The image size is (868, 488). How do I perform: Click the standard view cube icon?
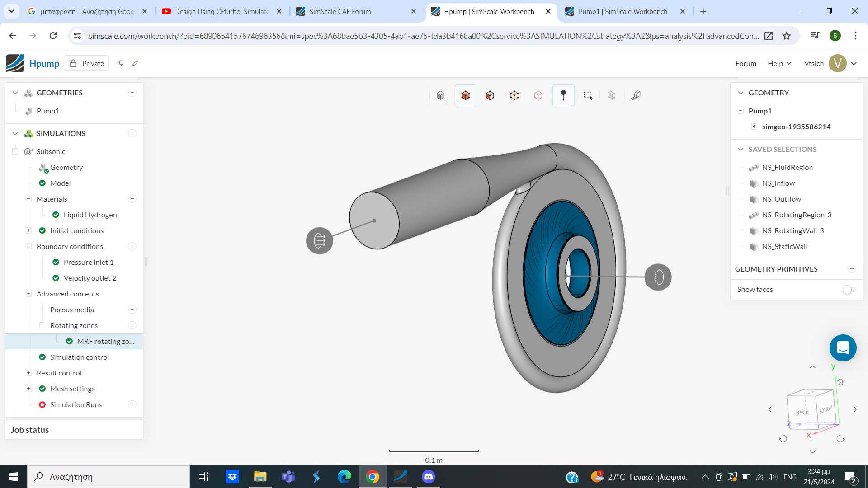441,95
